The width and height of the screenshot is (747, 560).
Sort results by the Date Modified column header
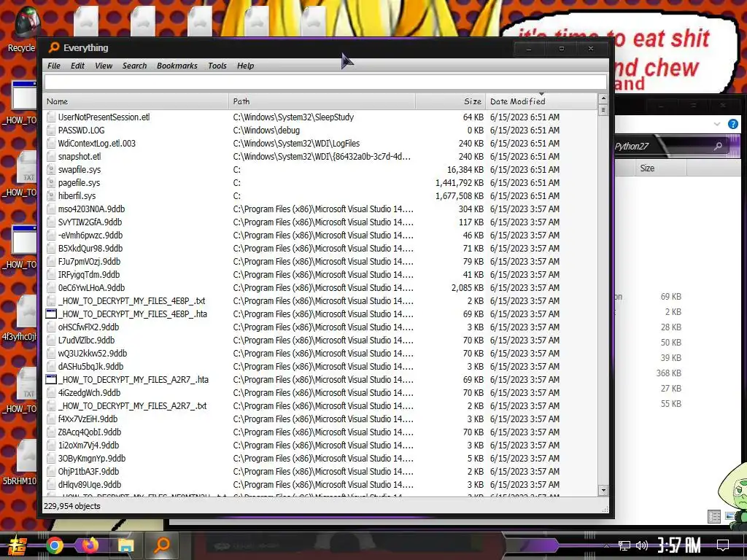click(x=541, y=101)
